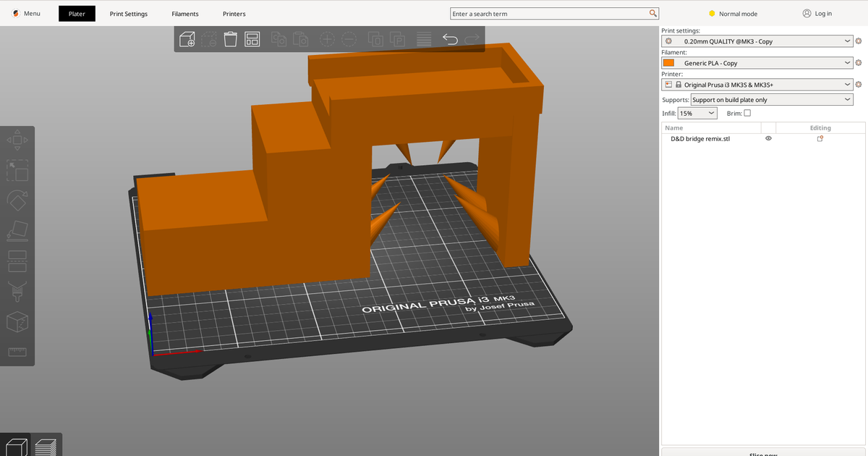Screen dimensions: 868x456
Task: Open the Measure tool
Action: click(17, 352)
